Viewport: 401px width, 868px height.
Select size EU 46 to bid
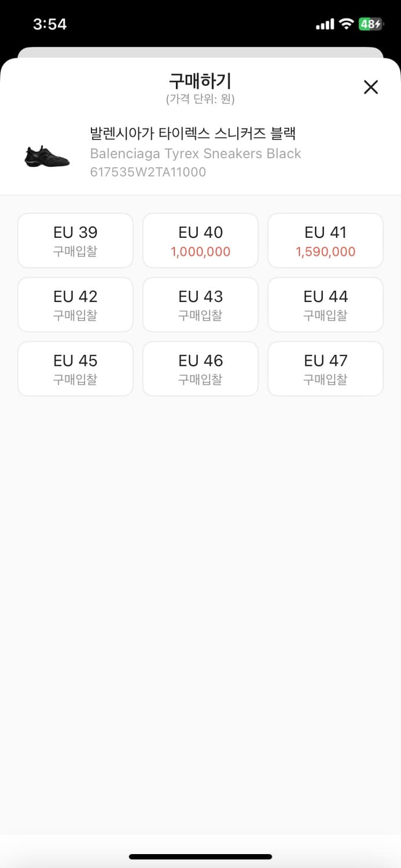200,369
